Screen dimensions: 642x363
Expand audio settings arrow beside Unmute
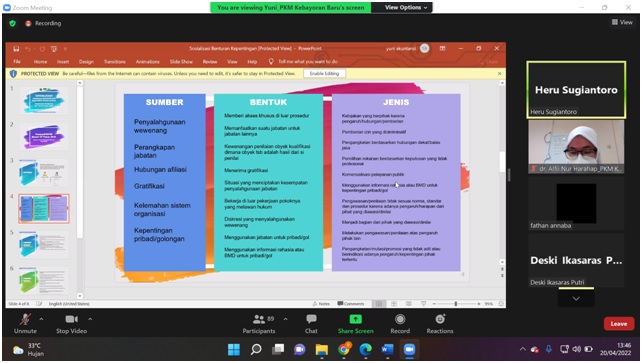pos(41,319)
